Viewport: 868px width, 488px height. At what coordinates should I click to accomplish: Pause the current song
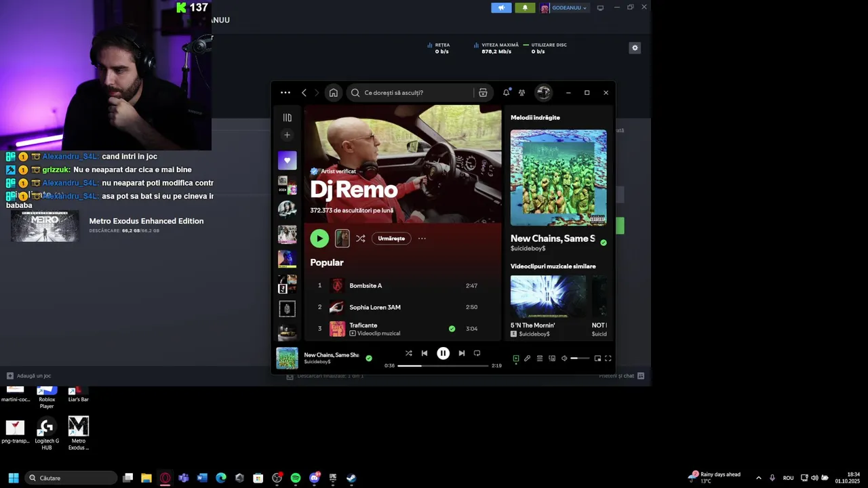point(443,353)
